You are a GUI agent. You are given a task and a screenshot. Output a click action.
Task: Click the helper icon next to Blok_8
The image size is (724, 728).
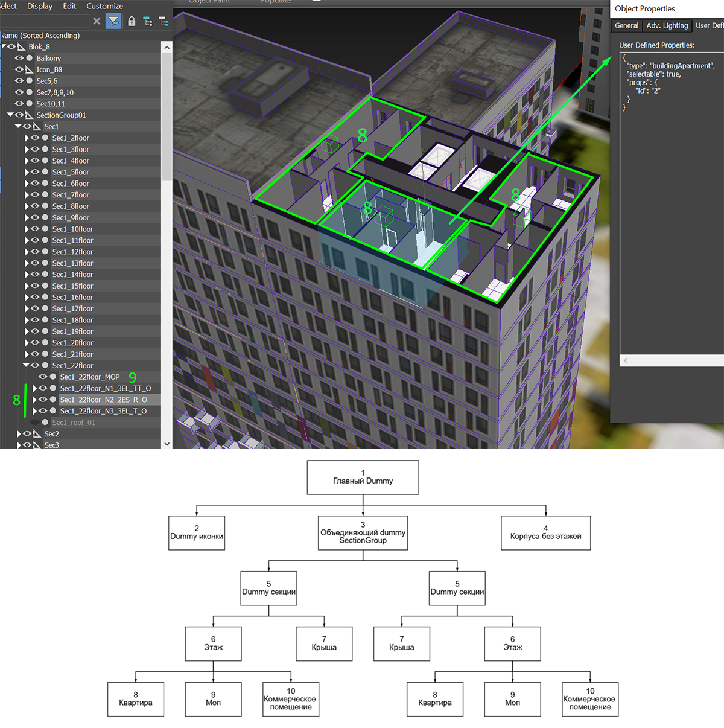coord(21,47)
